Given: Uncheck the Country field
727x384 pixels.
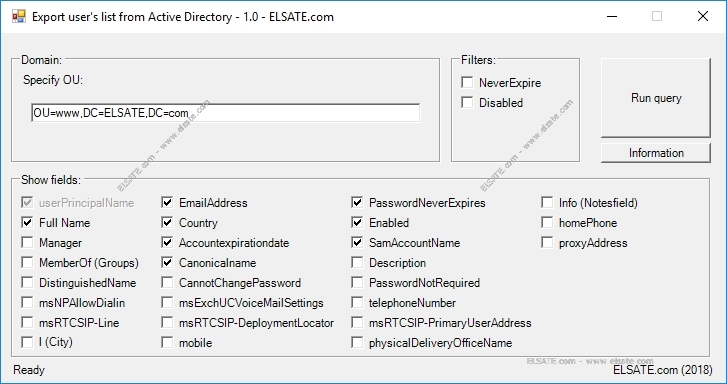Looking at the screenshot, I should coord(167,223).
